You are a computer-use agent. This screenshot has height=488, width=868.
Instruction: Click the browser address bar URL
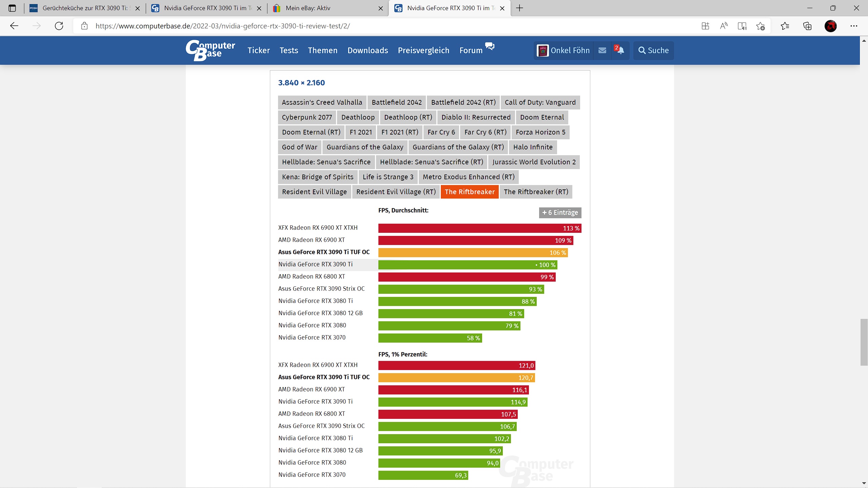[222, 26]
